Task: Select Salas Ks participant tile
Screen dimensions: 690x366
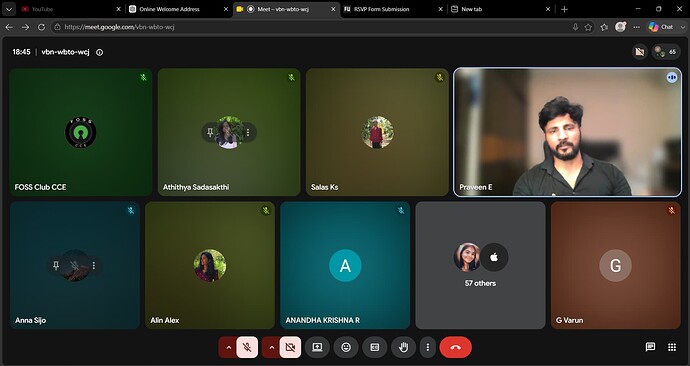Action: coord(378,132)
